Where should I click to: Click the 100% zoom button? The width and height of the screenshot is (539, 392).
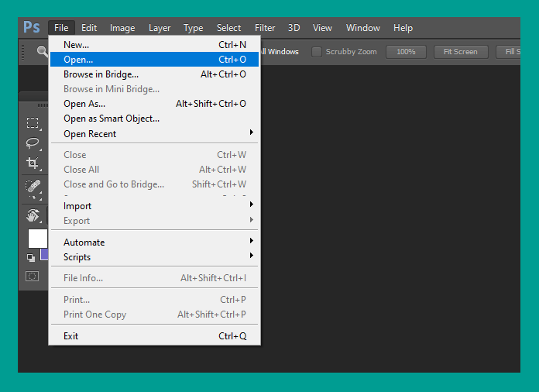[406, 52]
